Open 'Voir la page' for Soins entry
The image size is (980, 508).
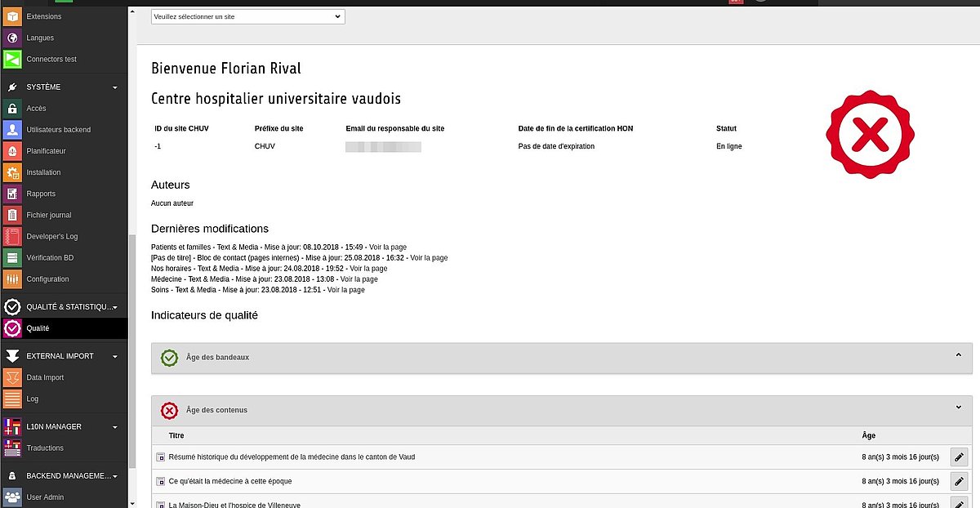(346, 289)
